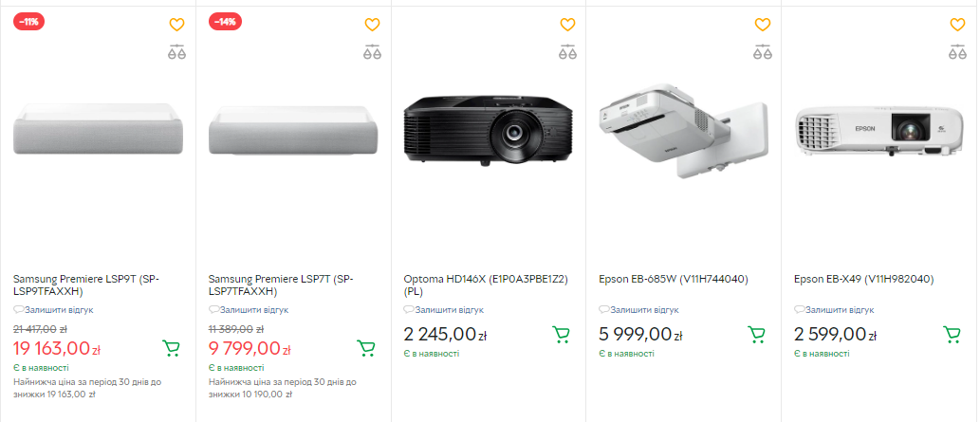Add Samsung Premiere LSP9T to wishlist

click(x=176, y=25)
